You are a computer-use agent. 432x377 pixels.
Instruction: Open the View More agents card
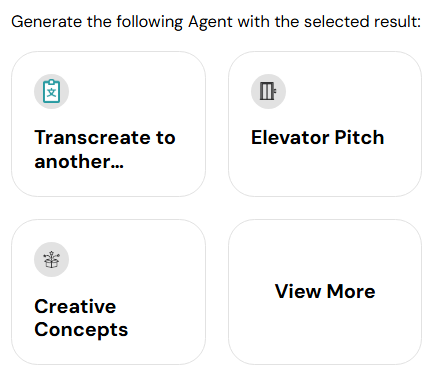(x=325, y=292)
